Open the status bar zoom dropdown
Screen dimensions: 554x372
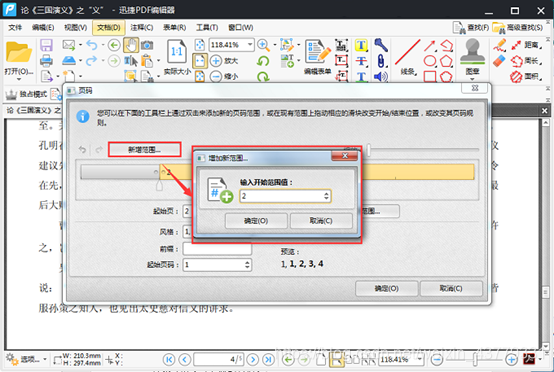click(x=419, y=359)
